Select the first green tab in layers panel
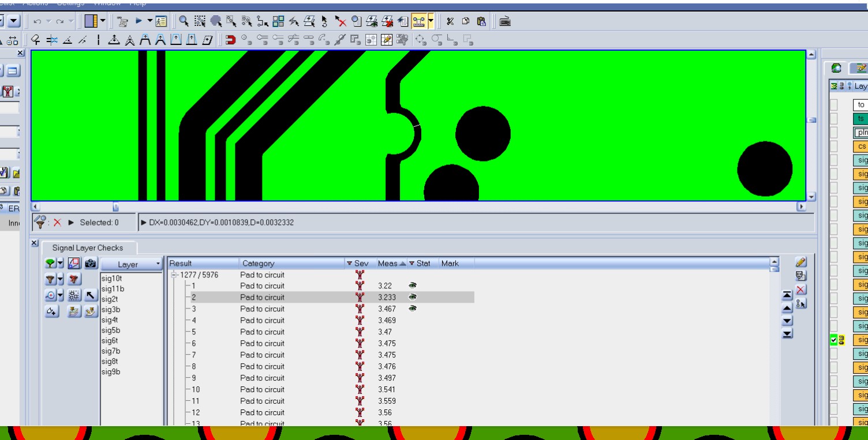 click(836, 67)
